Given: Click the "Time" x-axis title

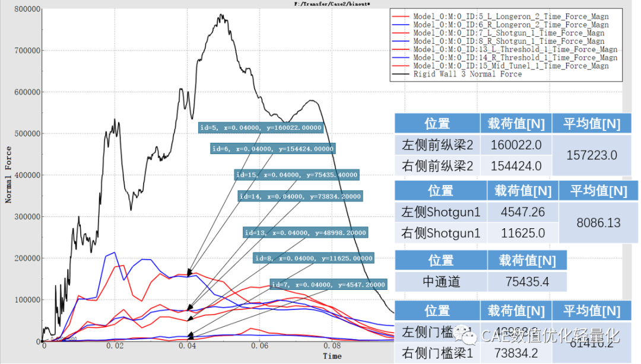Looking at the screenshot, I should coord(332,356).
